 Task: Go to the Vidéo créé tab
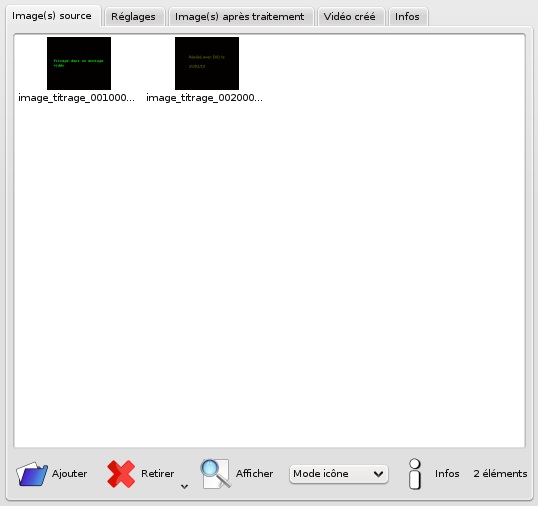click(349, 16)
